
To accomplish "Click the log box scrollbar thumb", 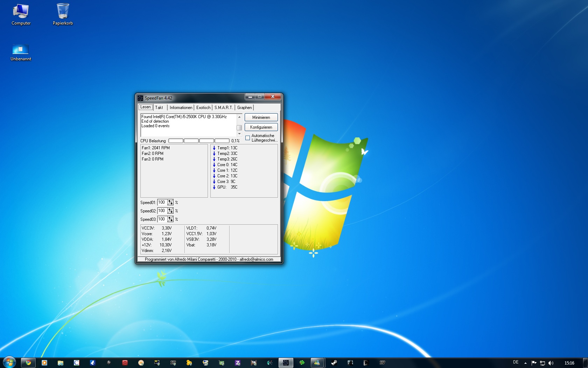I will click(x=239, y=128).
